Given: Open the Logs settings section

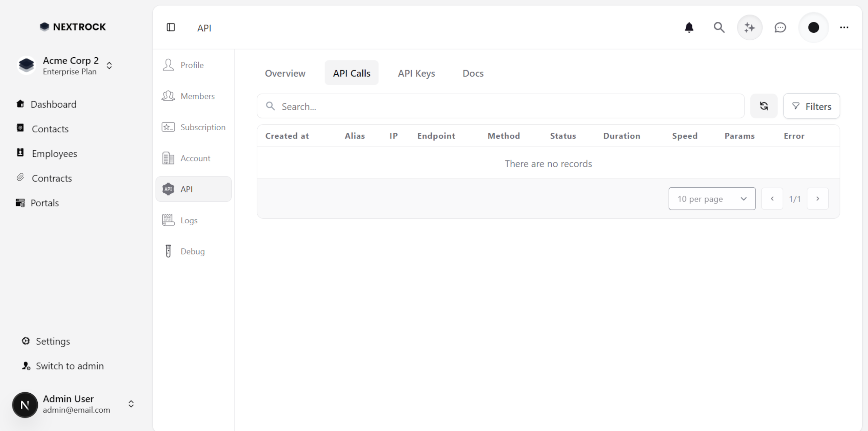Looking at the screenshot, I should pos(189,220).
